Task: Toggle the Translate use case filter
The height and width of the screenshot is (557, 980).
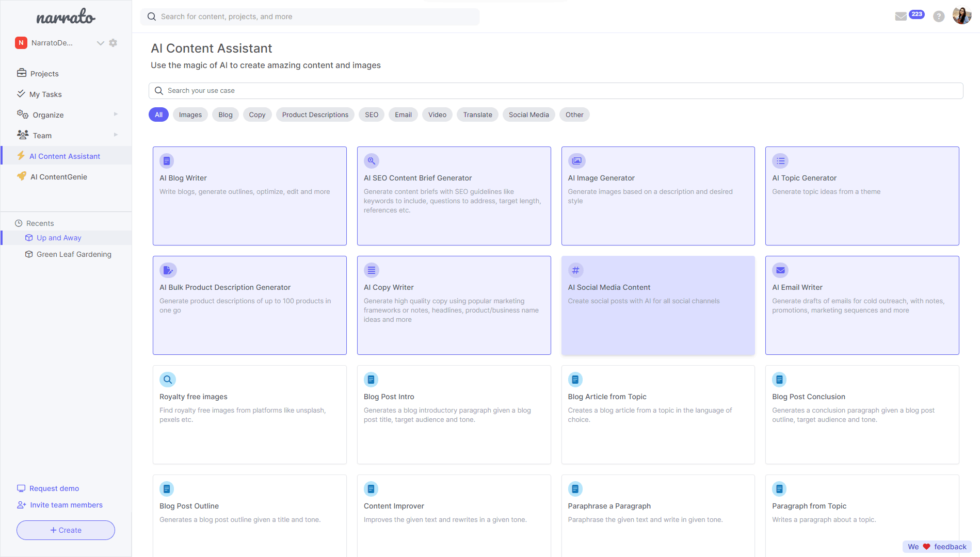Action: click(477, 114)
